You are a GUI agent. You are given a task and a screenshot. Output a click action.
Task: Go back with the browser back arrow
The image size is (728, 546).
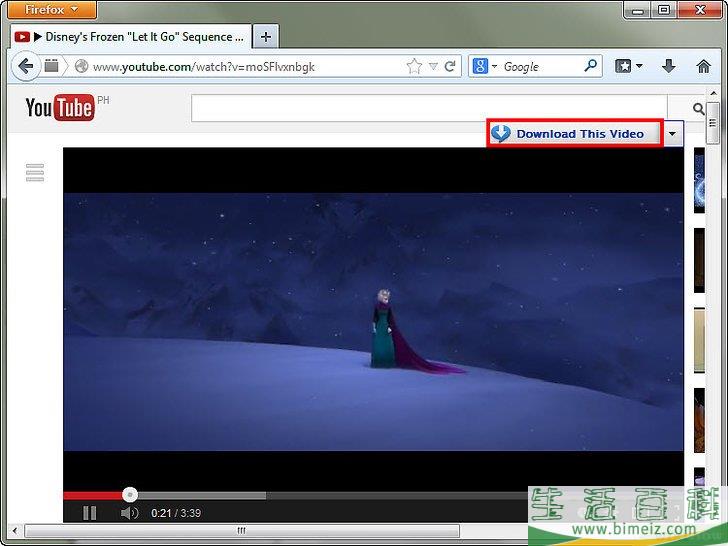click(x=25, y=66)
